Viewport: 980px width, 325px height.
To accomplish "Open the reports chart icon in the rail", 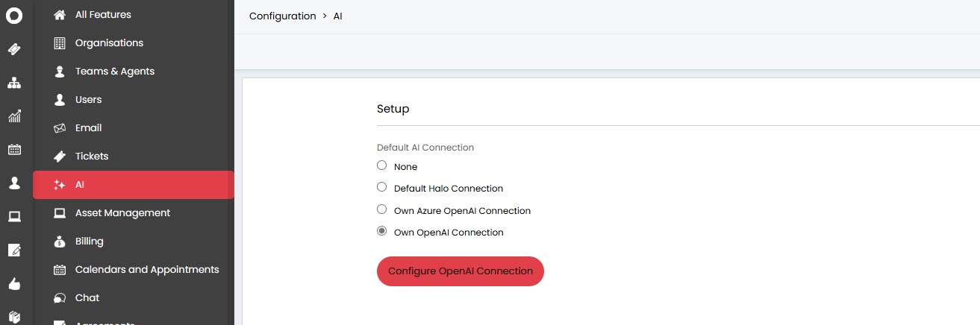I will tap(14, 116).
